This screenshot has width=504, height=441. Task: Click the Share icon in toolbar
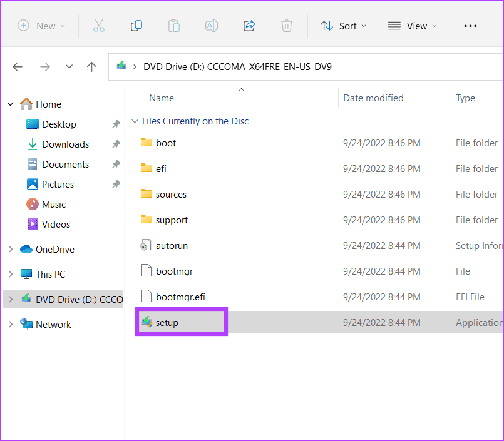tap(249, 26)
